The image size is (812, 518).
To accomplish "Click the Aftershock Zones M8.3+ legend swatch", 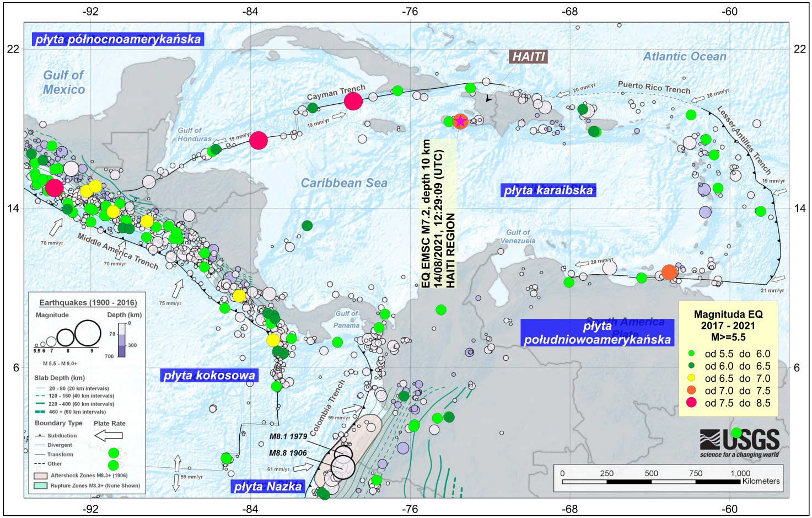I will (x=41, y=476).
